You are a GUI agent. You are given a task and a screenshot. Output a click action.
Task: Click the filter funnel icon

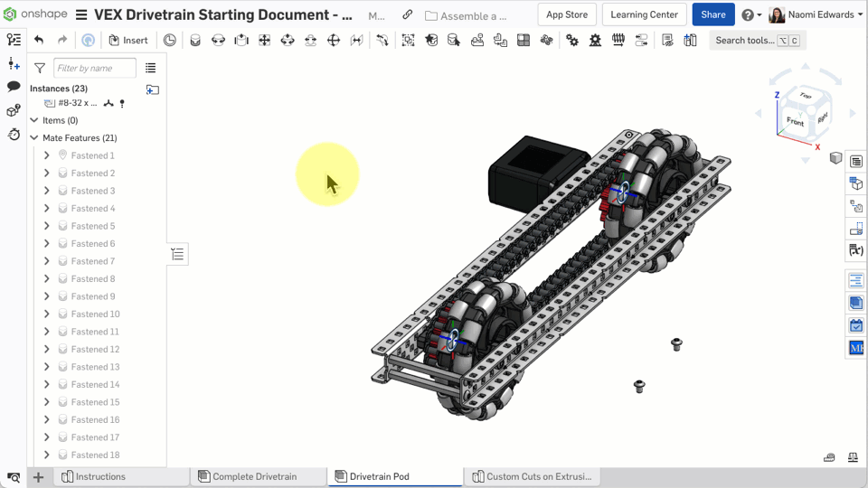click(40, 68)
